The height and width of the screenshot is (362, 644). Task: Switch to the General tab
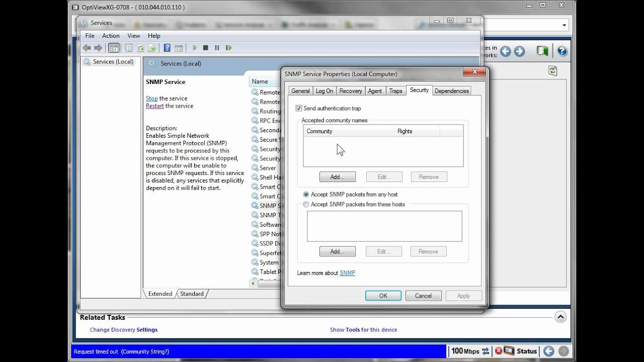coord(300,91)
